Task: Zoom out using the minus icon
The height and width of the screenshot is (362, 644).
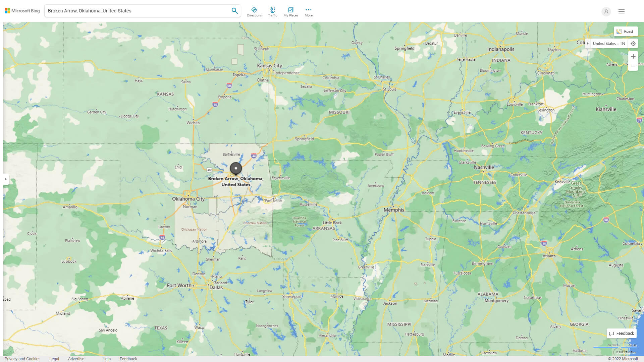Action: (x=633, y=66)
